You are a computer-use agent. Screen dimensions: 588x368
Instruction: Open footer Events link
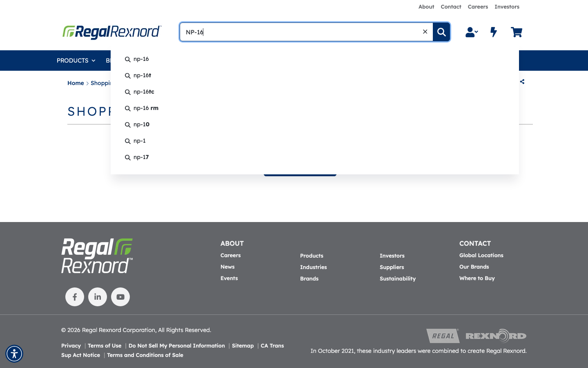click(229, 278)
